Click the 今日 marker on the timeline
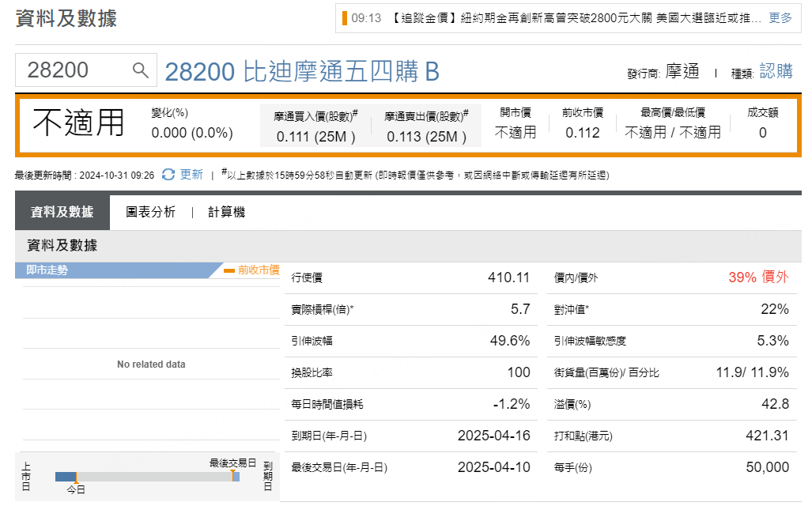 [x=76, y=489]
